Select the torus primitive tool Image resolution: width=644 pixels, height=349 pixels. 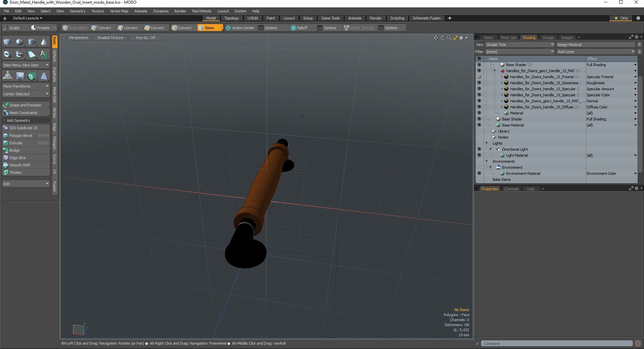click(x=7, y=54)
